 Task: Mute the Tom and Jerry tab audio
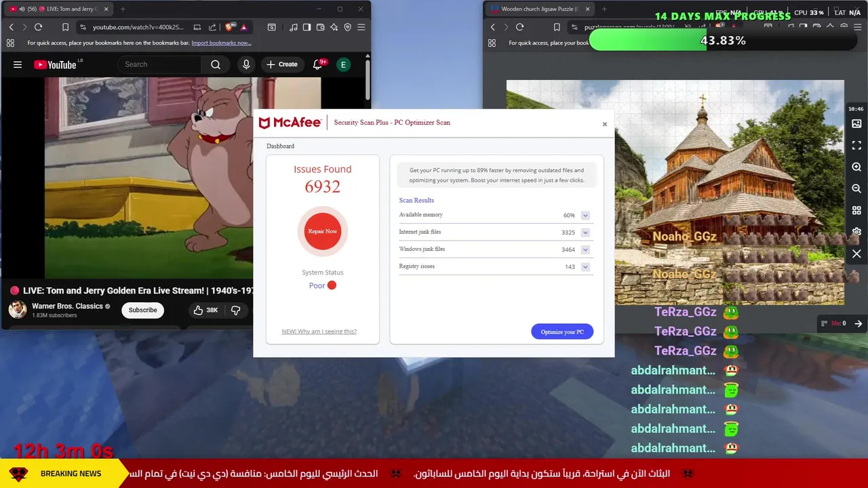(22, 9)
